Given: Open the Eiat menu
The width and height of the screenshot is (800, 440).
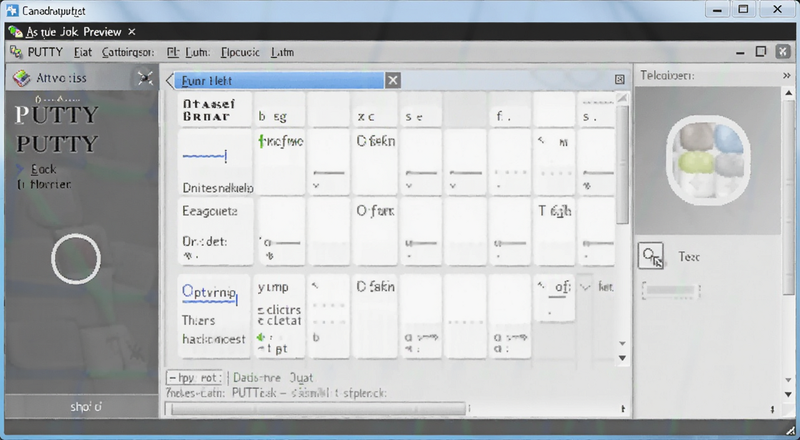Looking at the screenshot, I should pos(83,52).
